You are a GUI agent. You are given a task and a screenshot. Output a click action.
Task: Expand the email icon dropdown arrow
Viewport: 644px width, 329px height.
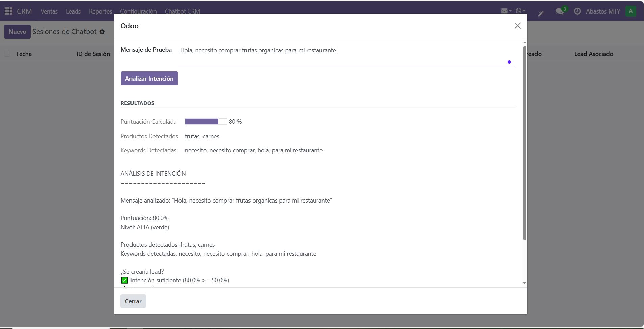pos(510,11)
